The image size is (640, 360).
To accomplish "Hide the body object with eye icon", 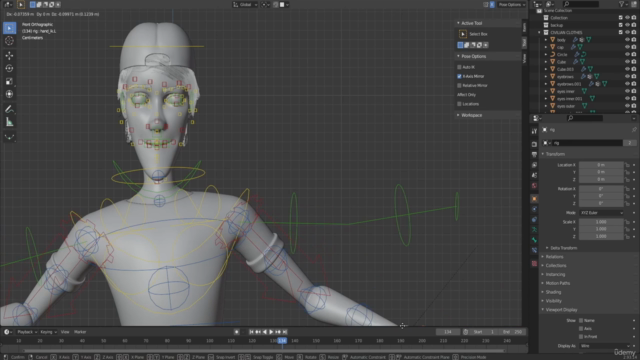I will click(x=627, y=40).
